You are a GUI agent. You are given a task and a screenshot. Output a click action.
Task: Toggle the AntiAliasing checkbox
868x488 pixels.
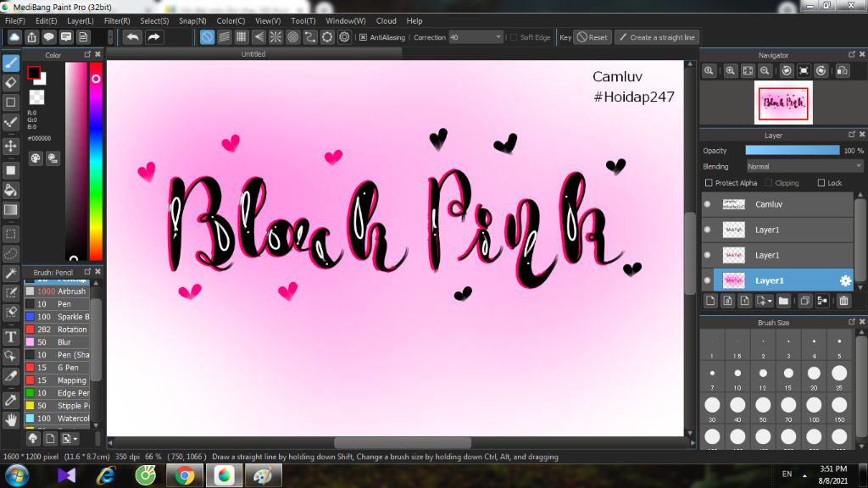363,37
